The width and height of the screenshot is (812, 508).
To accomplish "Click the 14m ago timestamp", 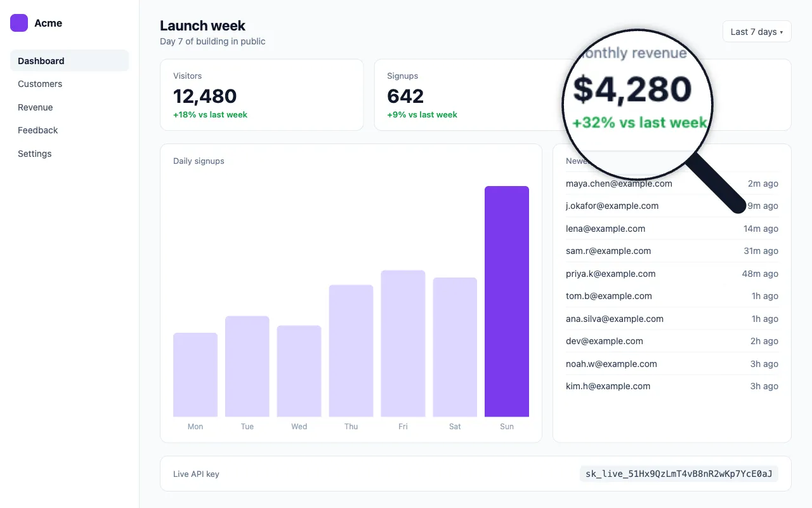I will pyautogui.click(x=761, y=229).
